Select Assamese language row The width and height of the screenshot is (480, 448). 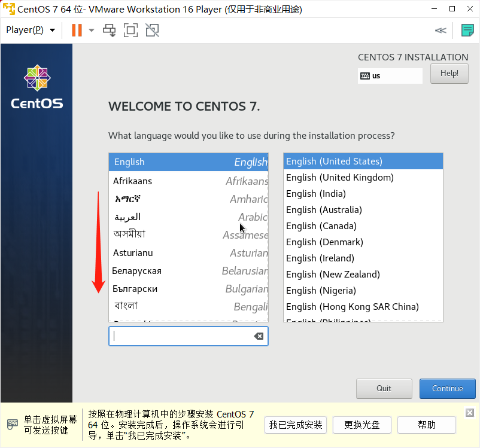pyautogui.click(x=189, y=234)
